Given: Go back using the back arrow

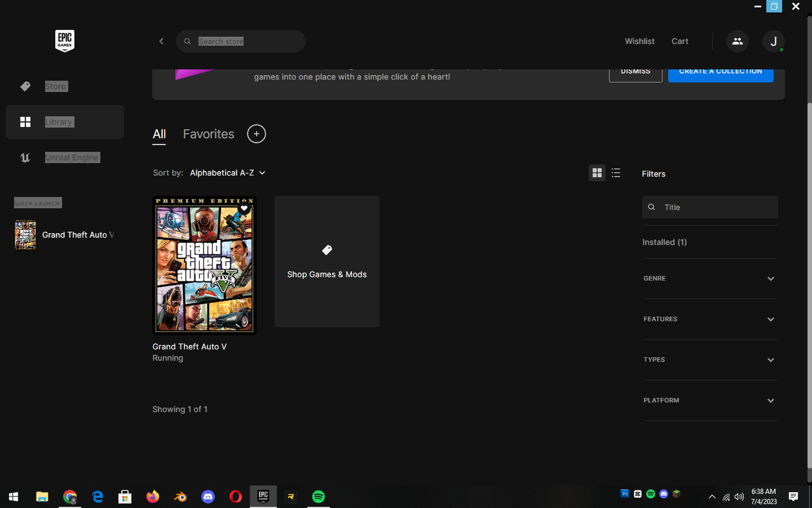Looking at the screenshot, I should (161, 41).
